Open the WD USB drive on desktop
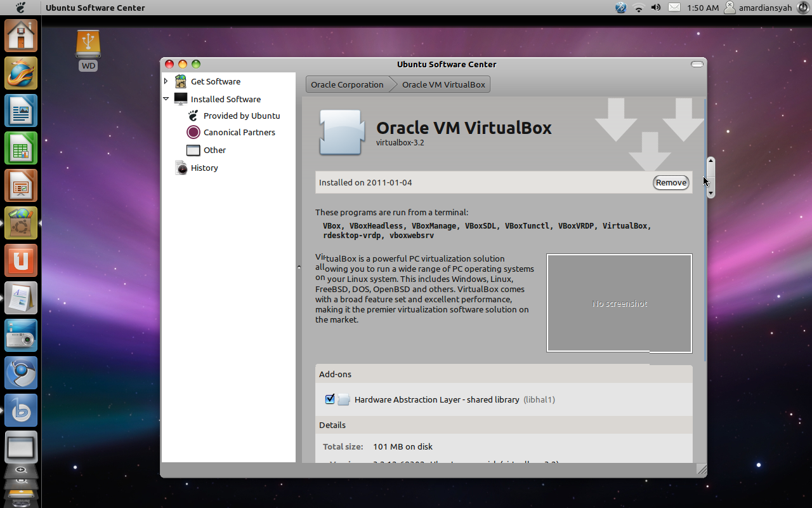 click(x=88, y=50)
